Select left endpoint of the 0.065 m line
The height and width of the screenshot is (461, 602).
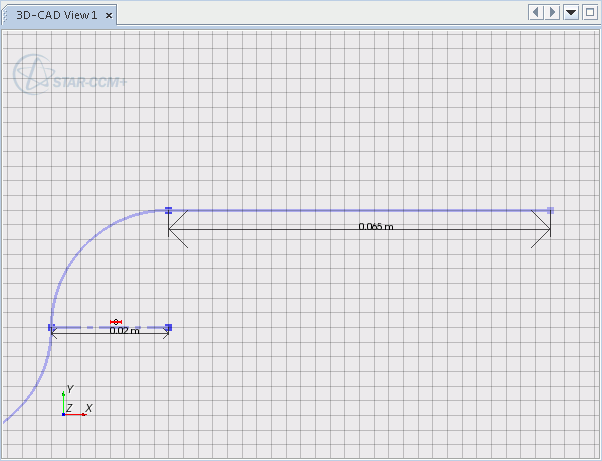point(168,210)
